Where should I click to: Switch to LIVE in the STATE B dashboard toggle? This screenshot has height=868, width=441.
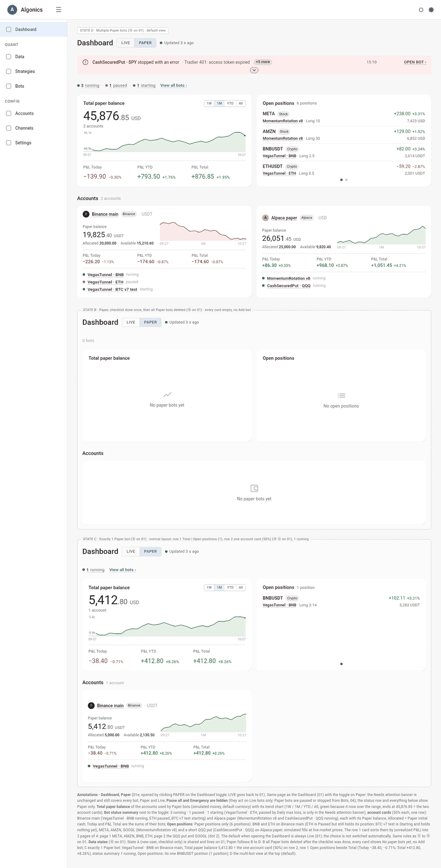131,322
